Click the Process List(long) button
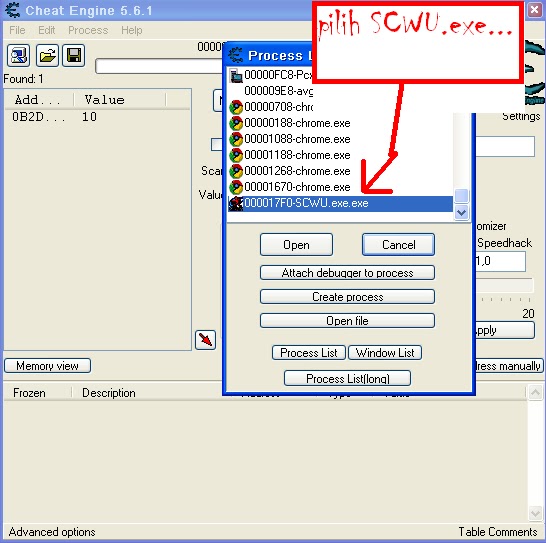Screen dimensions: 546x543 click(348, 378)
